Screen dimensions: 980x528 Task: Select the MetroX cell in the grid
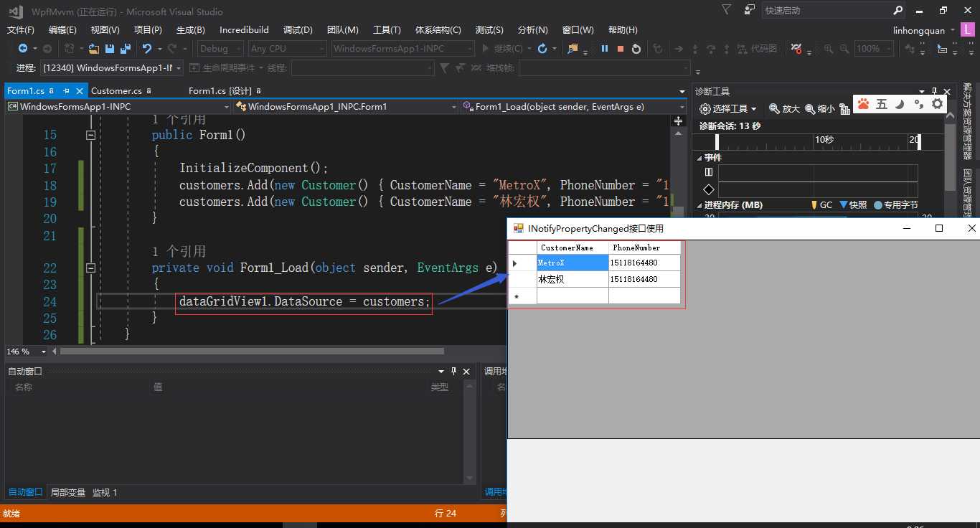point(573,263)
